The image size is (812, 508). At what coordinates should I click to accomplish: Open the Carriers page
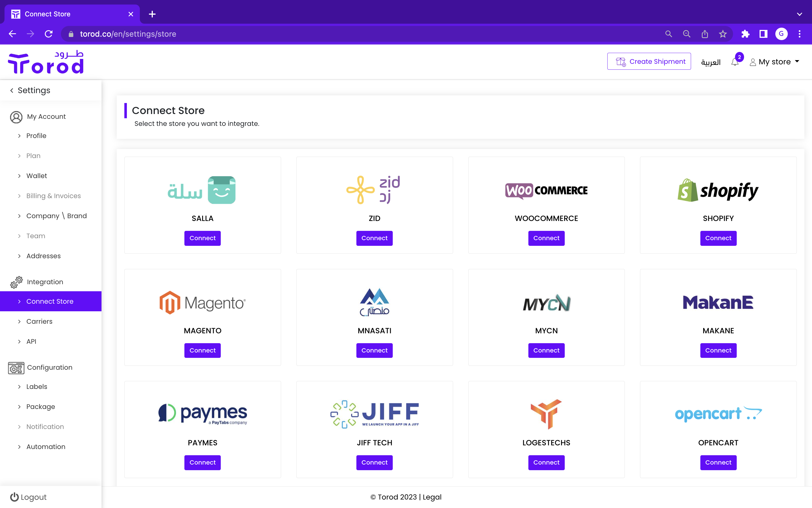click(39, 321)
